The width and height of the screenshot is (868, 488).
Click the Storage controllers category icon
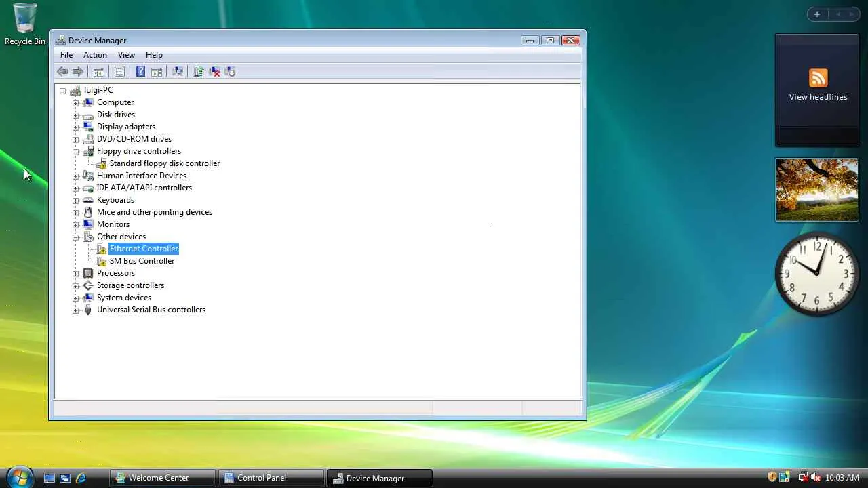(87, 285)
